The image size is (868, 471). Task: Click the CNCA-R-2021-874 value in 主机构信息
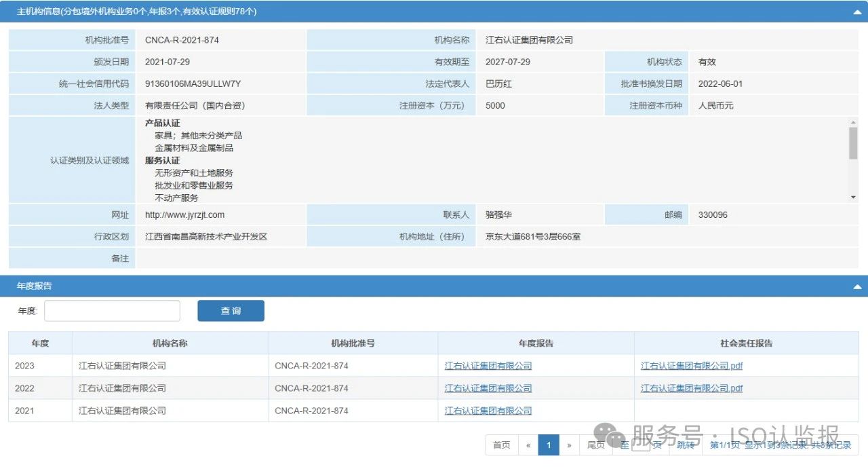point(182,40)
